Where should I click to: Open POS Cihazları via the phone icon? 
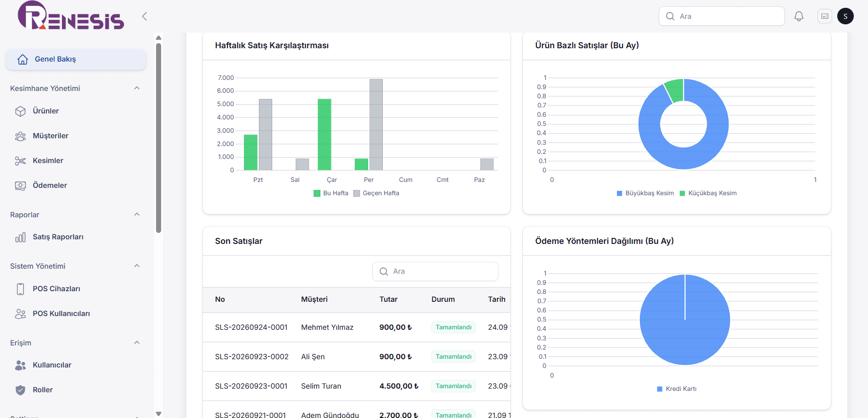pyautogui.click(x=20, y=289)
